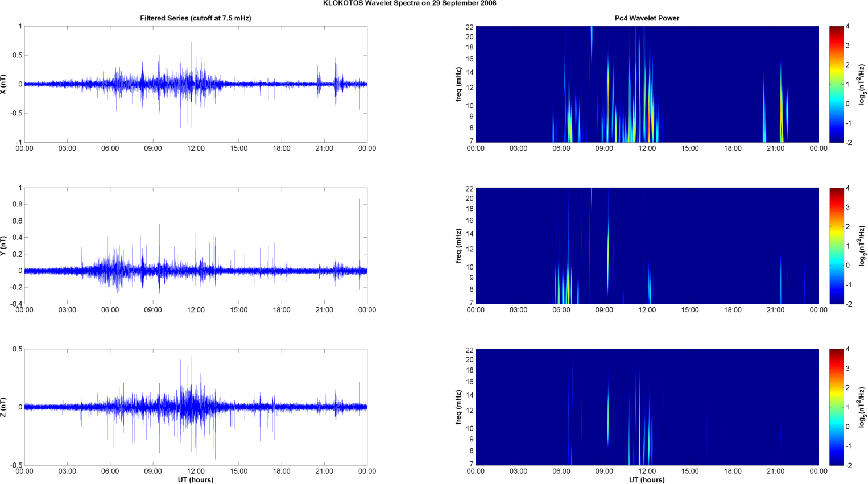Click inside the X component time series plot
868x484 pixels.
point(195,84)
